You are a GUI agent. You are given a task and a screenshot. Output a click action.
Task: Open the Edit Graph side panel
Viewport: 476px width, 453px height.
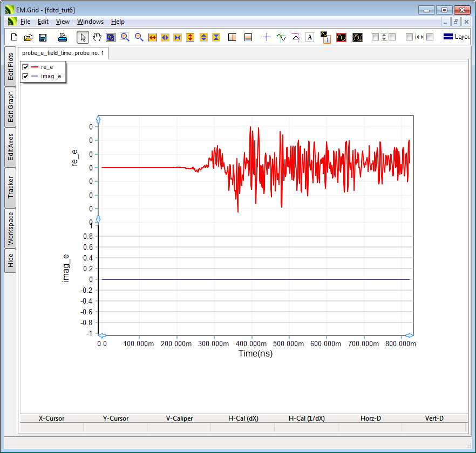[x=10, y=106]
